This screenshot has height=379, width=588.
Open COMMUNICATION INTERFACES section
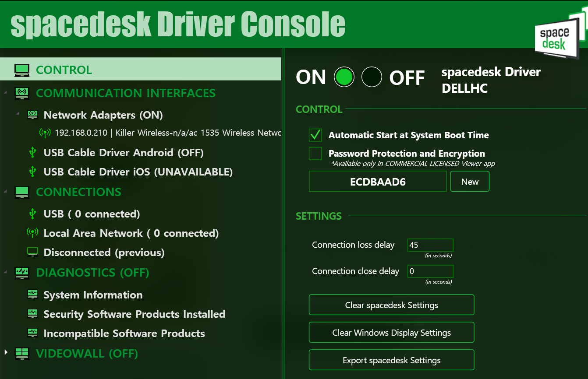126,93
